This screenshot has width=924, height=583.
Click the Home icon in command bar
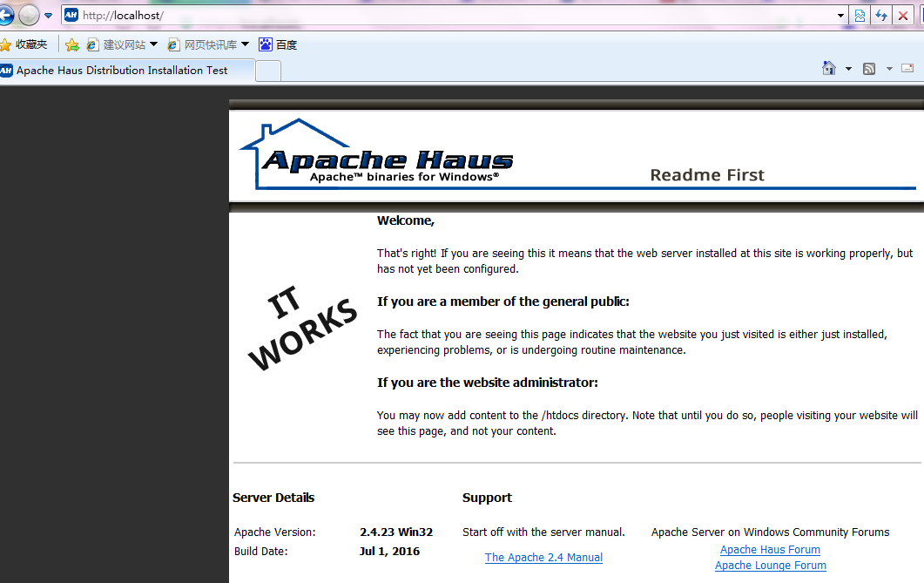(829, 68)
